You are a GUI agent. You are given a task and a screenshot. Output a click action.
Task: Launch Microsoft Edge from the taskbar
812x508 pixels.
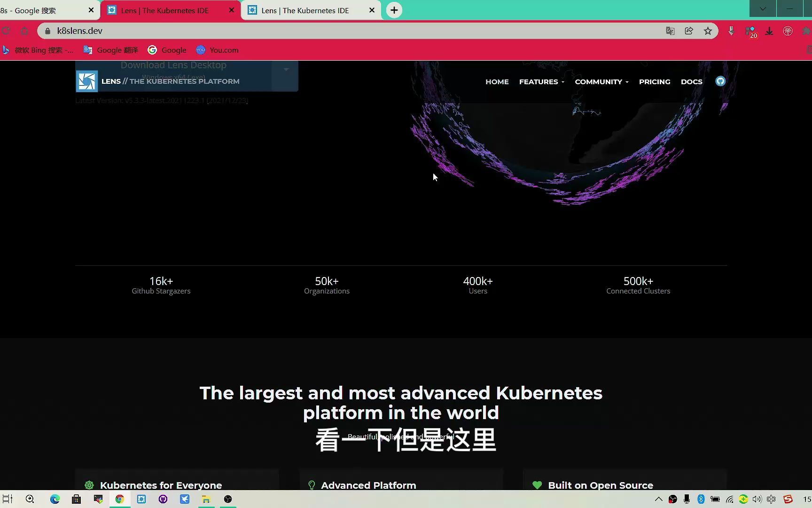click(x=55, y=499)
